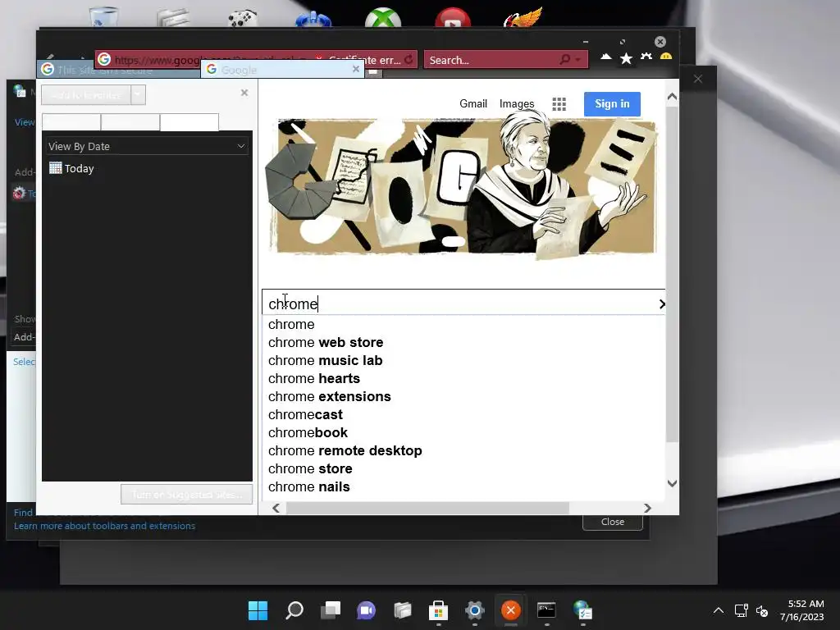Open the Today history entry
This screenshot has height=630, width=840.
(80, 168)
